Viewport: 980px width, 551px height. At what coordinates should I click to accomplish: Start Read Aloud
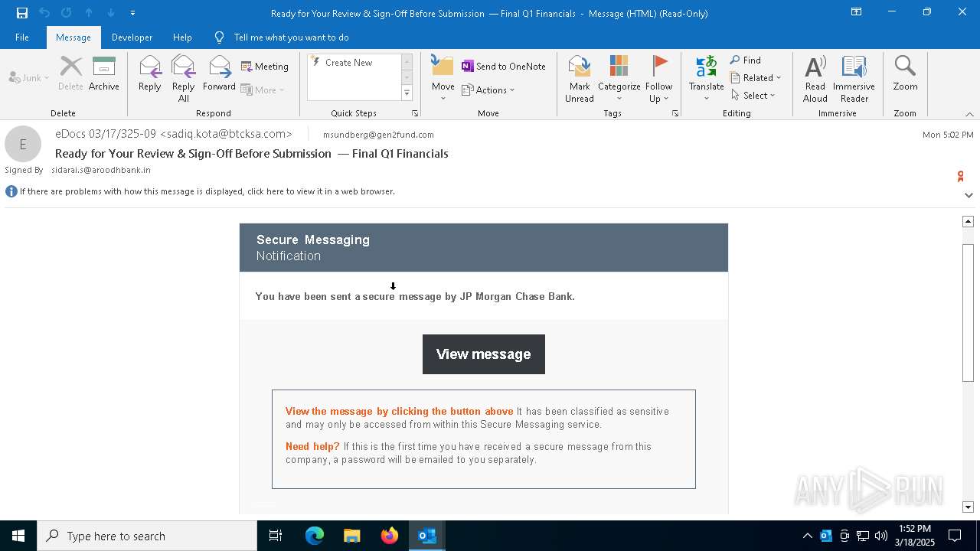tap(815, 79)
